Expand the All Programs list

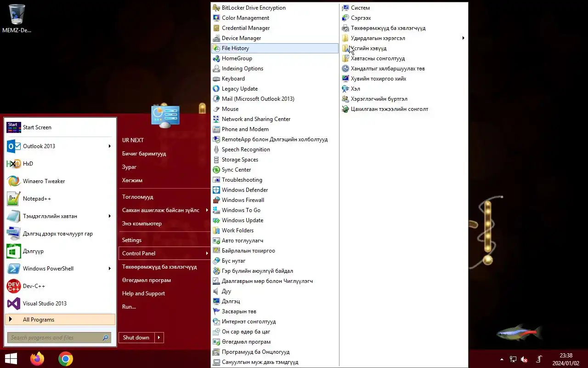[x=60, y=320]
